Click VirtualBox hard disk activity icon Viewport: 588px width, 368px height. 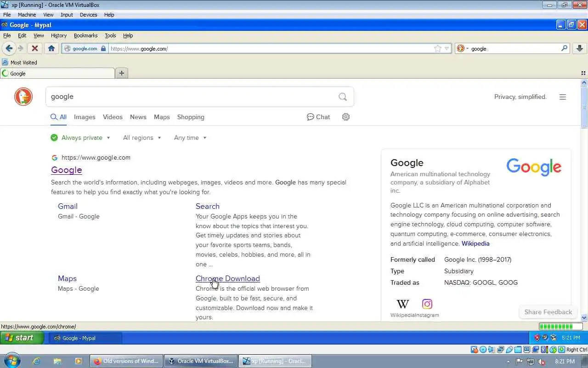coord(475,350)
